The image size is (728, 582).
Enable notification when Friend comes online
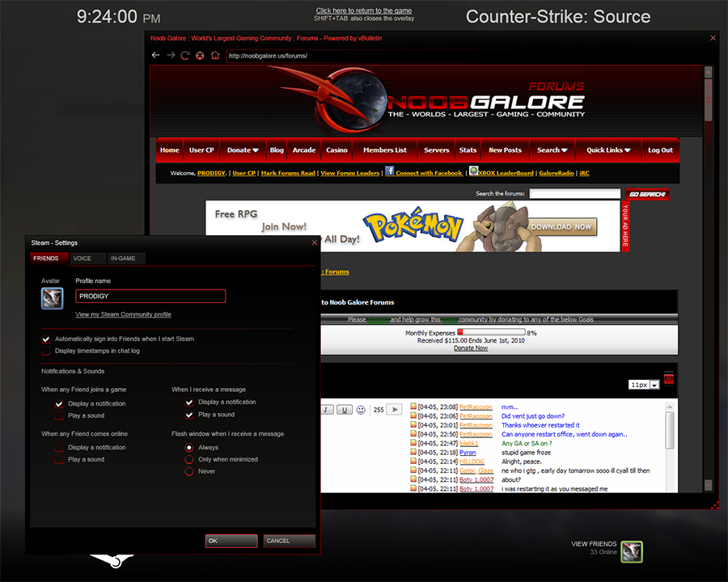coord(59,447)
